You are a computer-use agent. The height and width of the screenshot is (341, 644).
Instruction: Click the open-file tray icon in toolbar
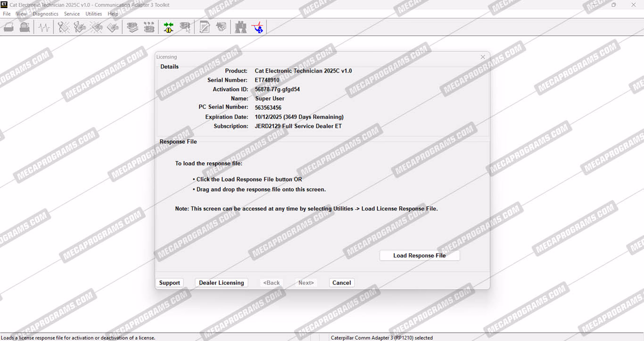coord(9,28)
